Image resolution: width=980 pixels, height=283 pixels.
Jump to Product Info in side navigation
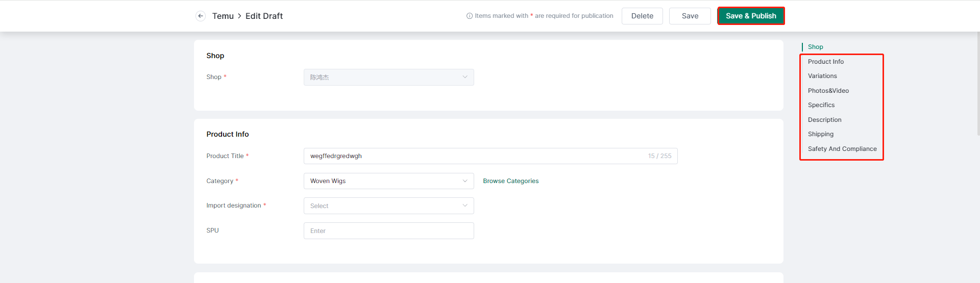coord(825,62)
